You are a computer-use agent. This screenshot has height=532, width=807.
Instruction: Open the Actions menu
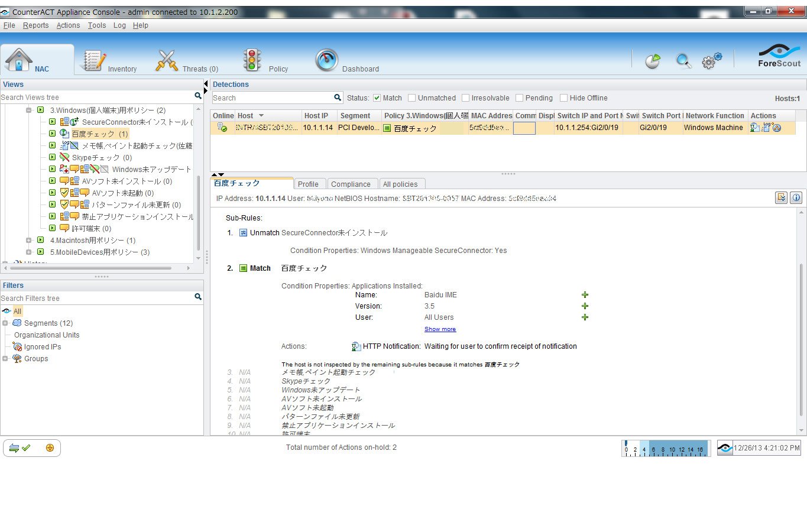[68, 25]
